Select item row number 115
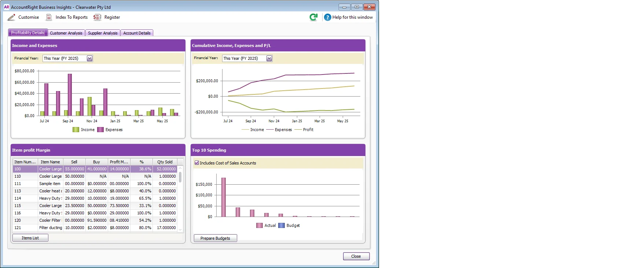Screen dimensions: 644x268 tap(95, 206)
